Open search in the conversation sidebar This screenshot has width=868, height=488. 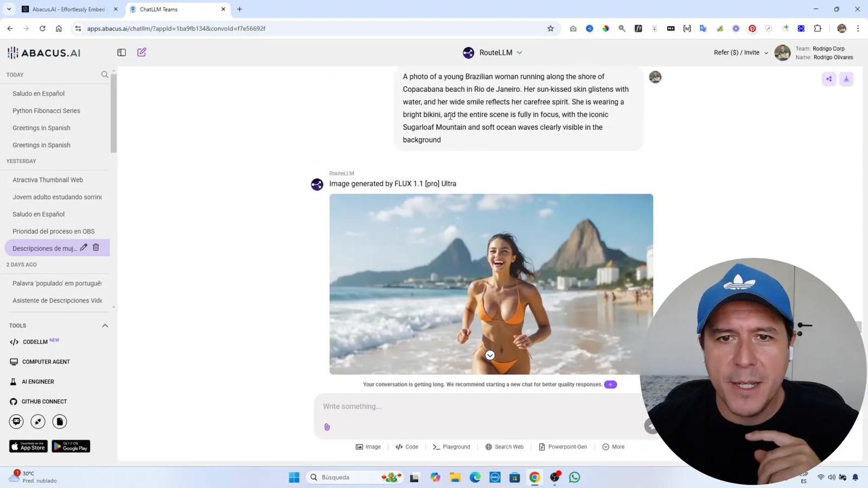pos(104,74)
